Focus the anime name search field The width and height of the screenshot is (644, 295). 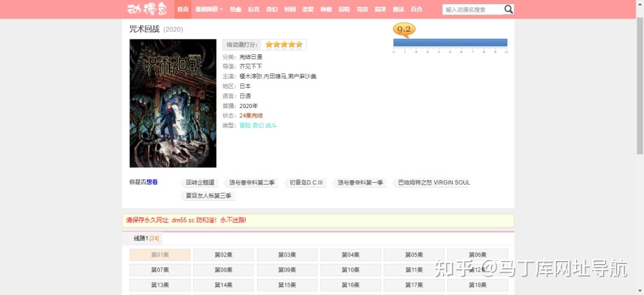coord(472,10)
